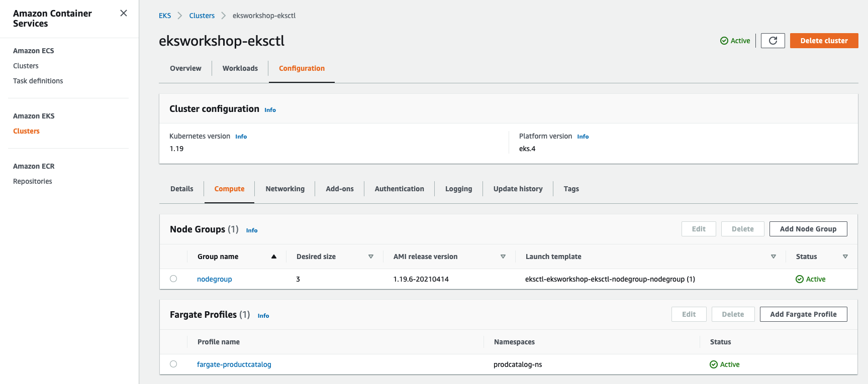The image size is (868, 384).
Task: Open Info next to Kubernetes version
Action: tap(241, 137)
